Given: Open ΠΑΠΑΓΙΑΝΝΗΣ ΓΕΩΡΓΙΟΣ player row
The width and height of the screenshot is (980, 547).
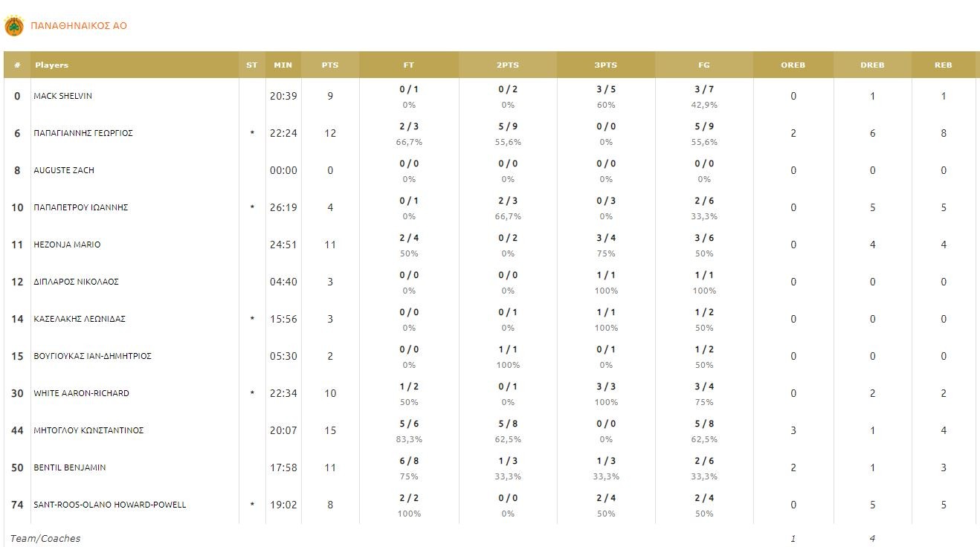Looking at the screenshot, I should pyautogui.click(x=83, y=133).
